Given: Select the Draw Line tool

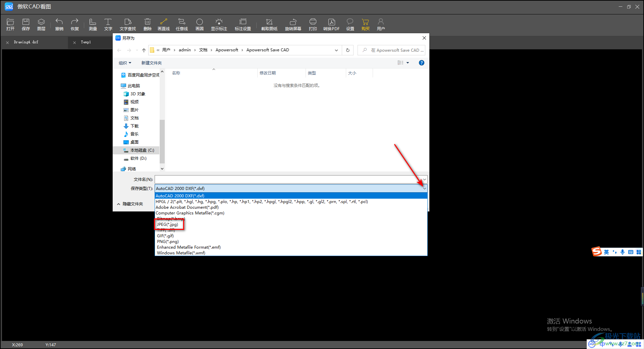Looking at the screenshot, I should pos(163,24).
